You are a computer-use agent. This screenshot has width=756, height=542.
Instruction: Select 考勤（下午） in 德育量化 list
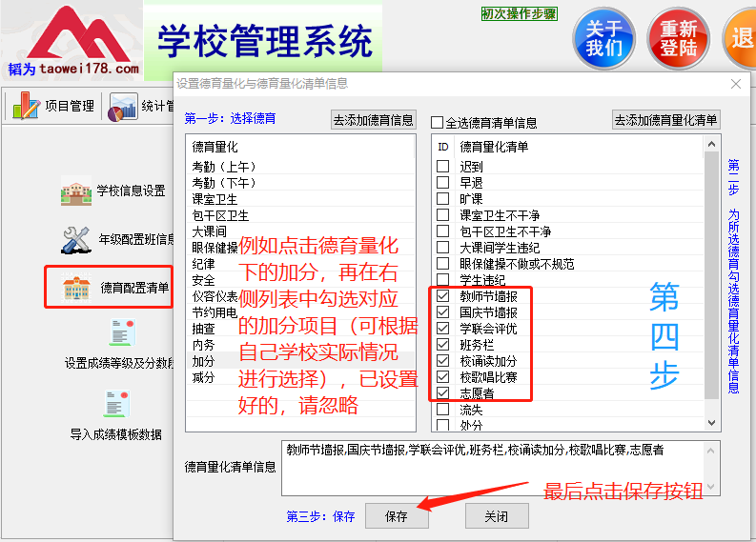(300, 183)
